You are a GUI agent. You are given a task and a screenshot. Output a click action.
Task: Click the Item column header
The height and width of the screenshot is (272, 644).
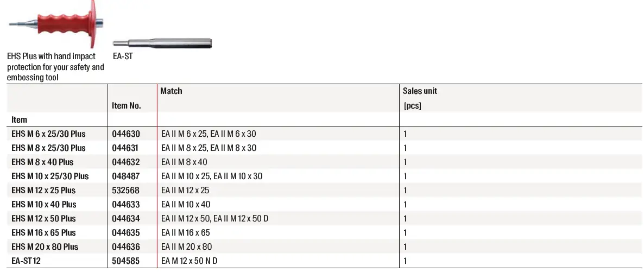[x=19, y=119]
